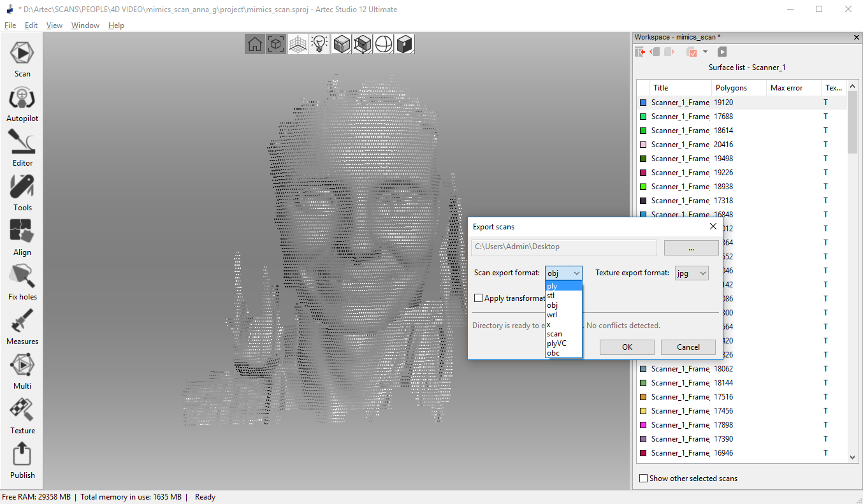The width and height of the screenshot is (863, 504).
Task: Open the Fix holes panel
Action: click(x=22, y=282)
